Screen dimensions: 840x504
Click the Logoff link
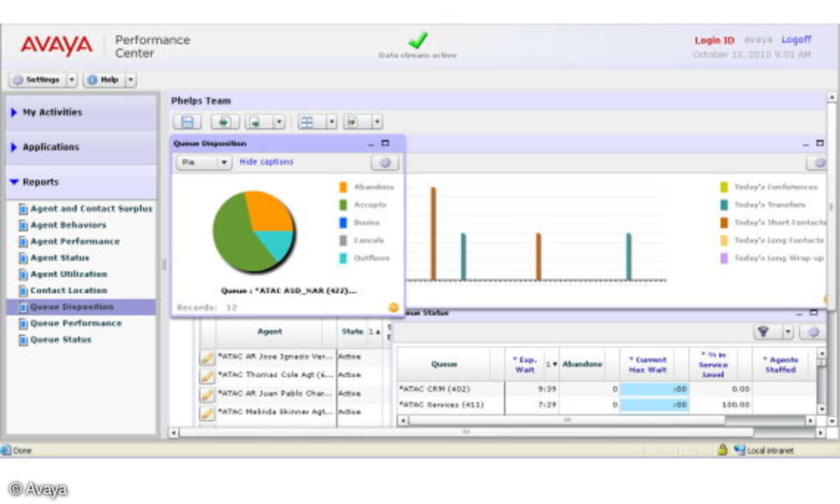[797, 40]
